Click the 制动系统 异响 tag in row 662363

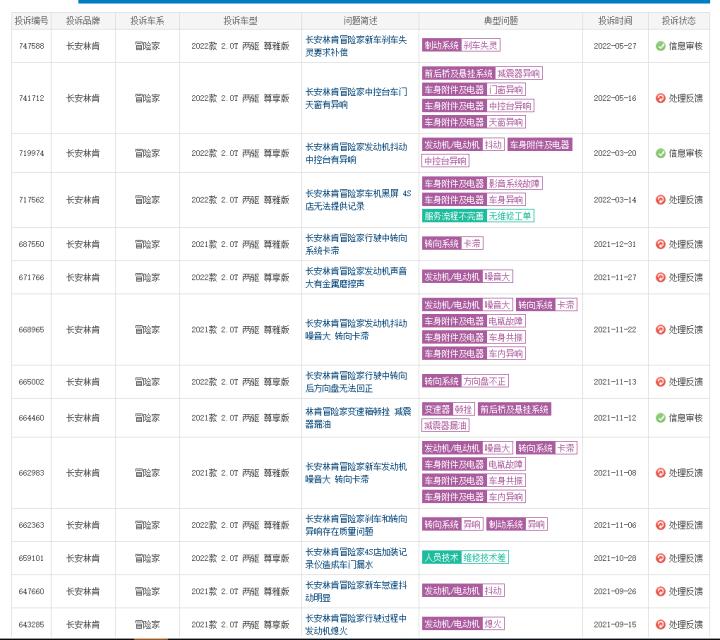tap(517, 524)
